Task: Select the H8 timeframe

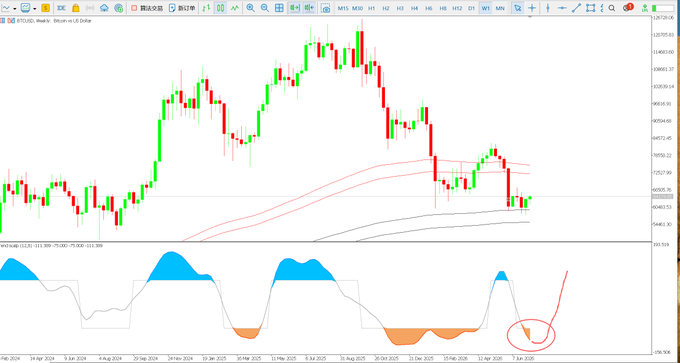Action: [443, 8]
